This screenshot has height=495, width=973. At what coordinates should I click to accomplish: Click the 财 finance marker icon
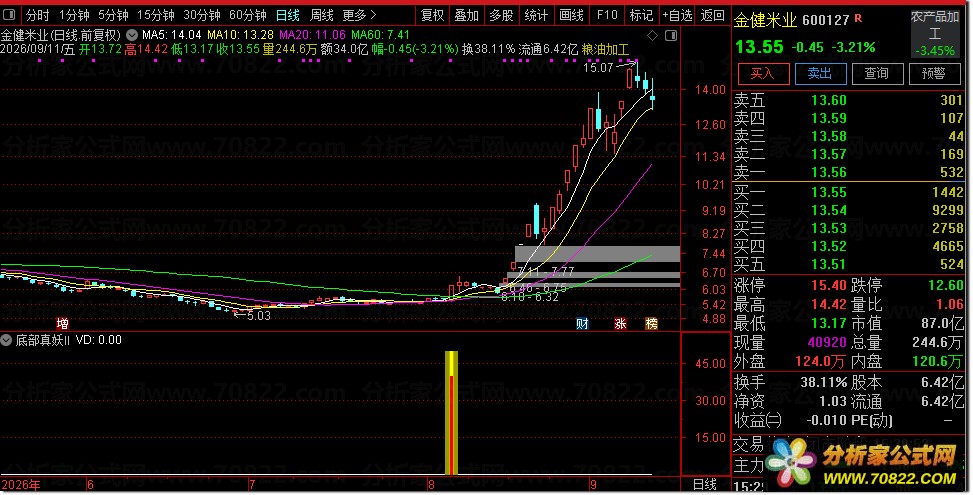tap(582, 323)
